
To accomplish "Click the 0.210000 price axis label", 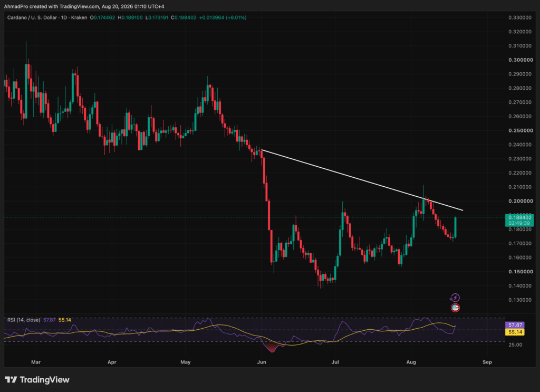I will point(519,187).
